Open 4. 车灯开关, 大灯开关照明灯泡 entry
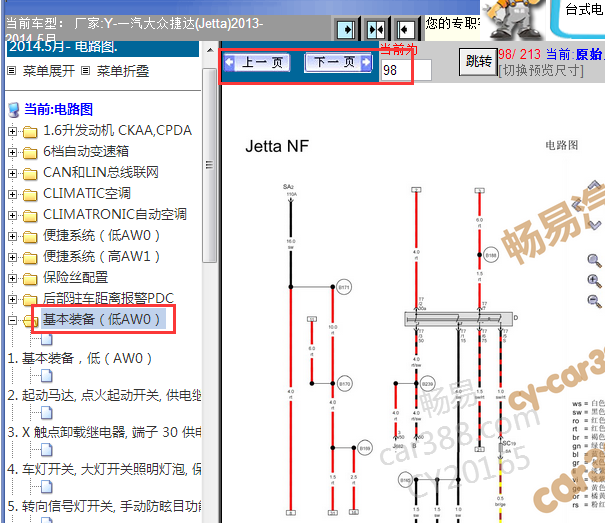This screenshot has width=605, height=523. coord(104,469)
